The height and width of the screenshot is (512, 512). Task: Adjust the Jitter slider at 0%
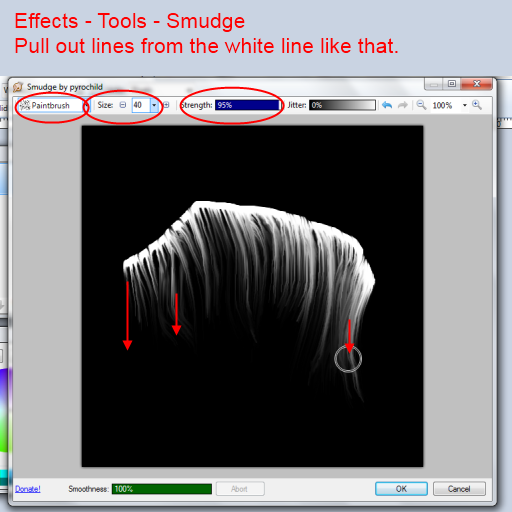point(342,105)
